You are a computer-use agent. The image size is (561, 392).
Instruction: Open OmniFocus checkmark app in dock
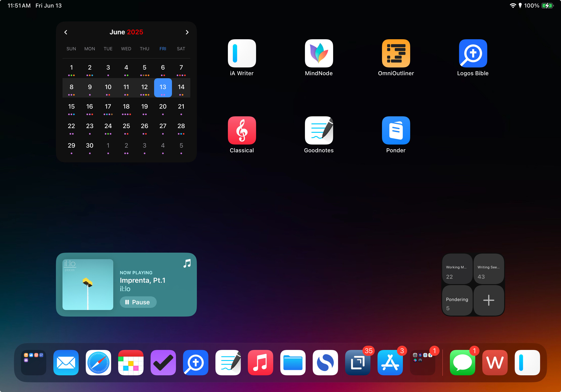[x=163, y=362]
